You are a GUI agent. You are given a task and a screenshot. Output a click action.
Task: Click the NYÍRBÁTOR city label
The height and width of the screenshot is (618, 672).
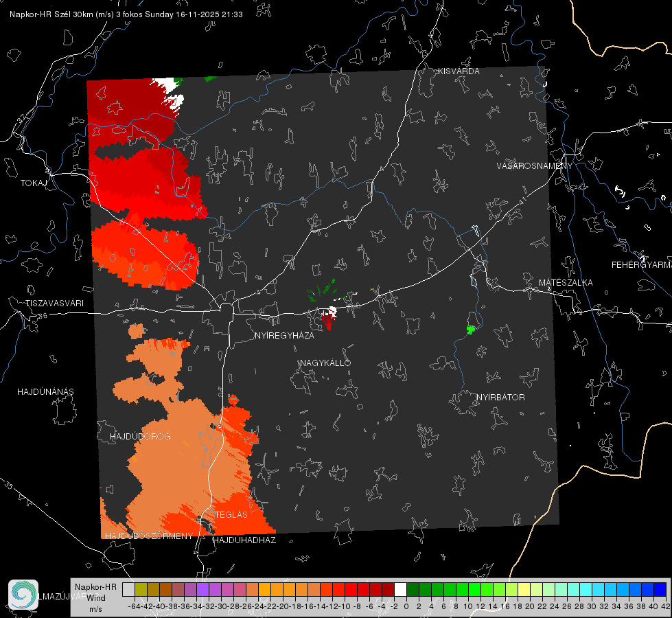[500, 398]
